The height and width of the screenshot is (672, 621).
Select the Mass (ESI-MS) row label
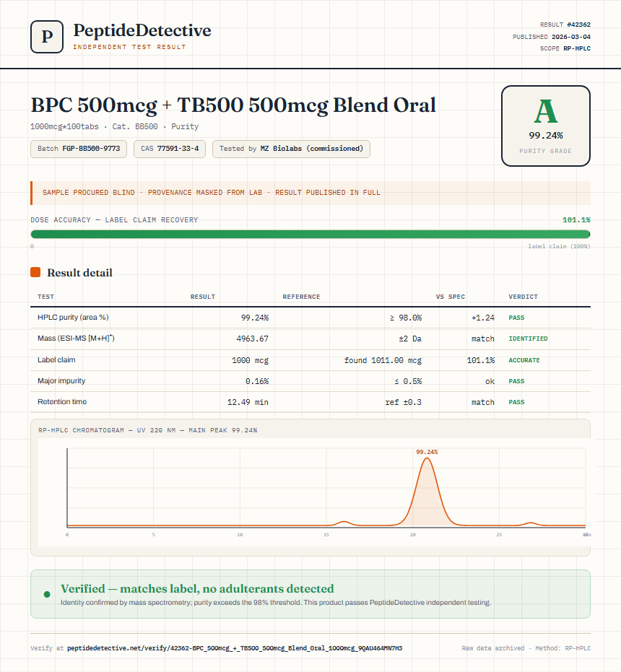coord(76,339)
